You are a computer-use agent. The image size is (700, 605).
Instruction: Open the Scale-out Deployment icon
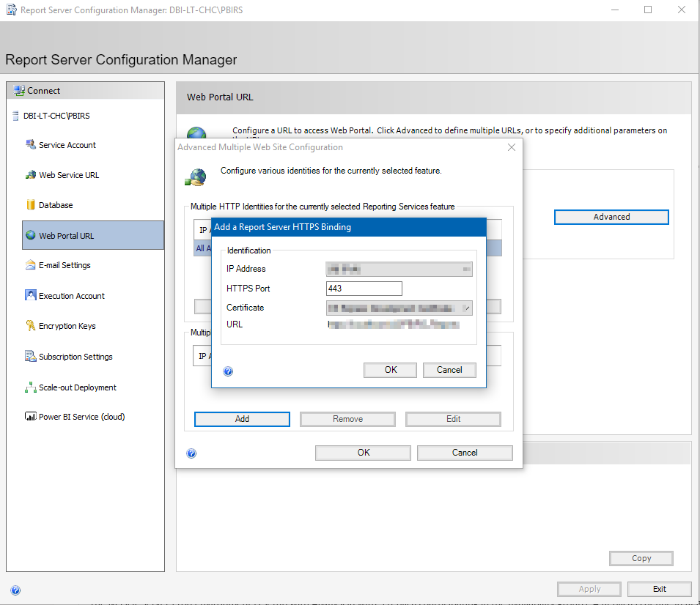(x=30, y=387)
